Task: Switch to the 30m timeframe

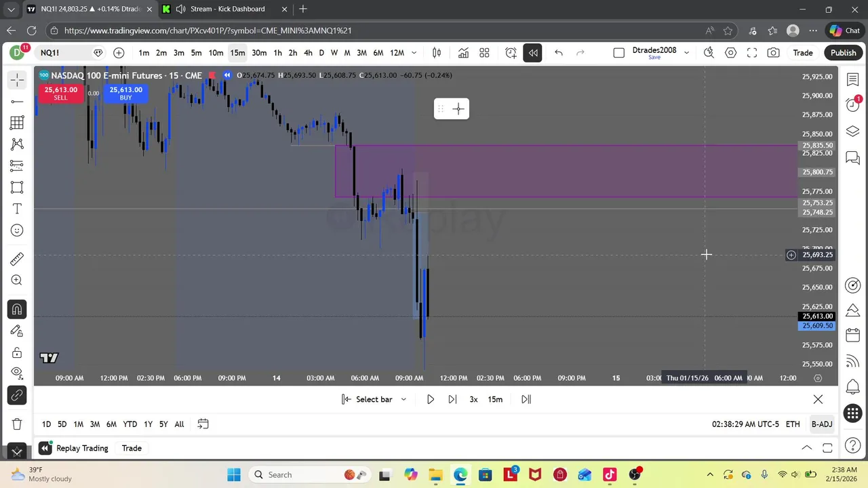Action: coord(259,53)
